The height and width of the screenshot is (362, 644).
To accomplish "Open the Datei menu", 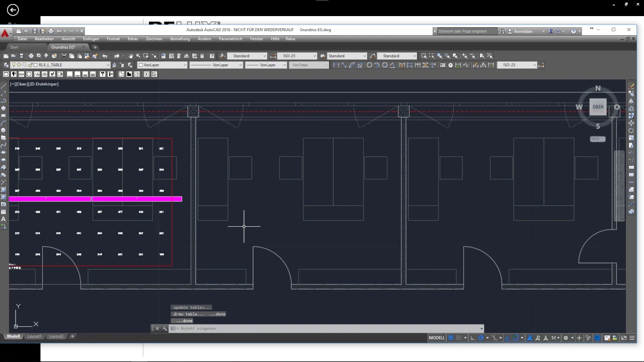I will coord(22,39).
